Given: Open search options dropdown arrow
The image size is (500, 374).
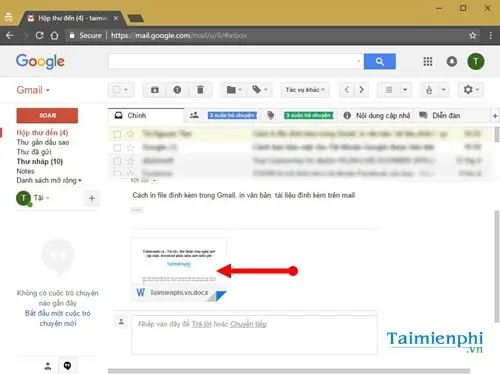Looking at the screenshot, I should point(358,61).
